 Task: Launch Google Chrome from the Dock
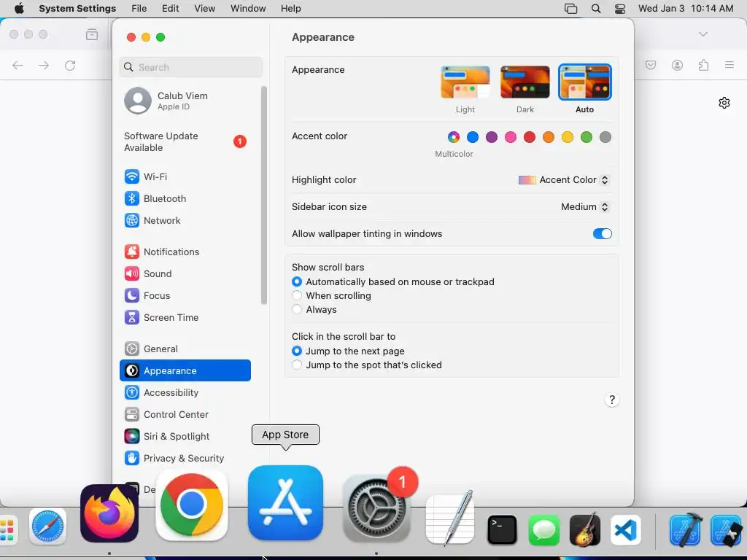point(192,505)
